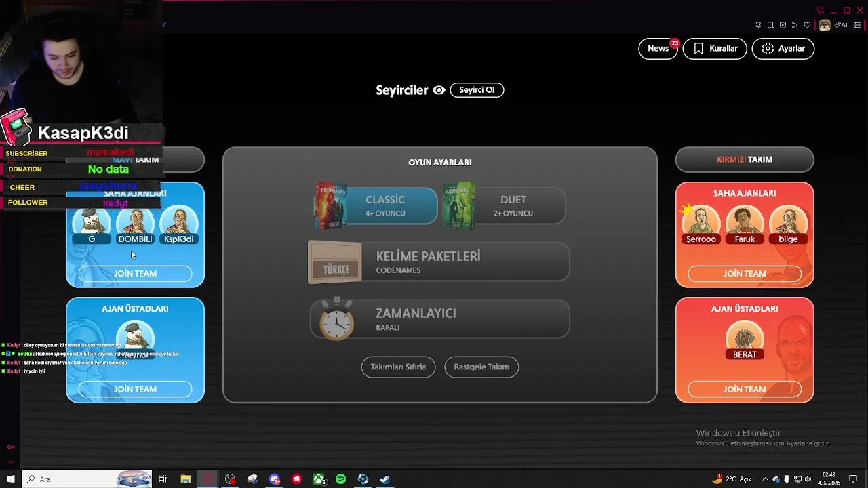Click the Rastgele Takım button
The image size is (868, 488).
tap(481, 367)
